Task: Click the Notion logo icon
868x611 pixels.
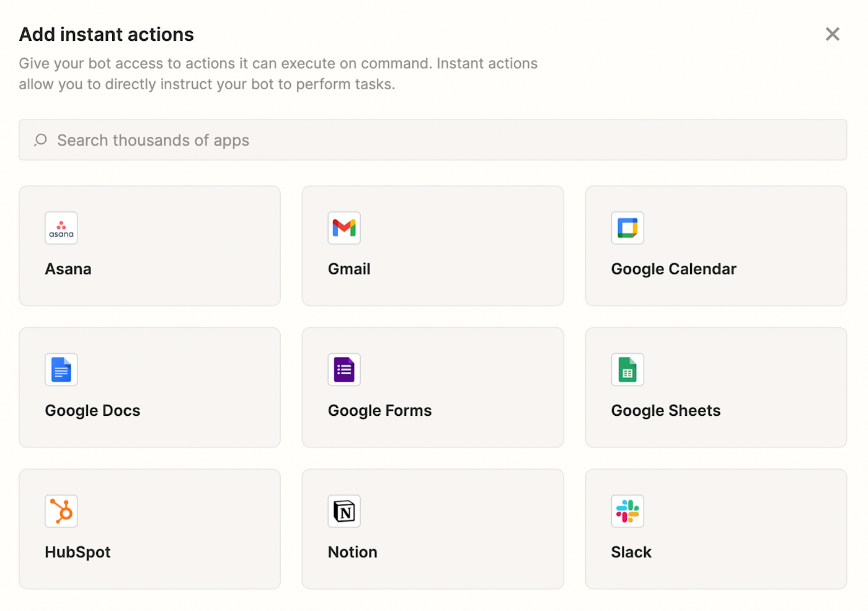Action: pos(344,511)
